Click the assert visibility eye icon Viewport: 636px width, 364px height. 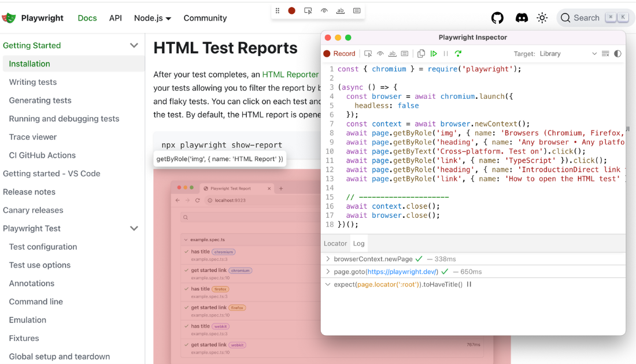click(380, 53)
